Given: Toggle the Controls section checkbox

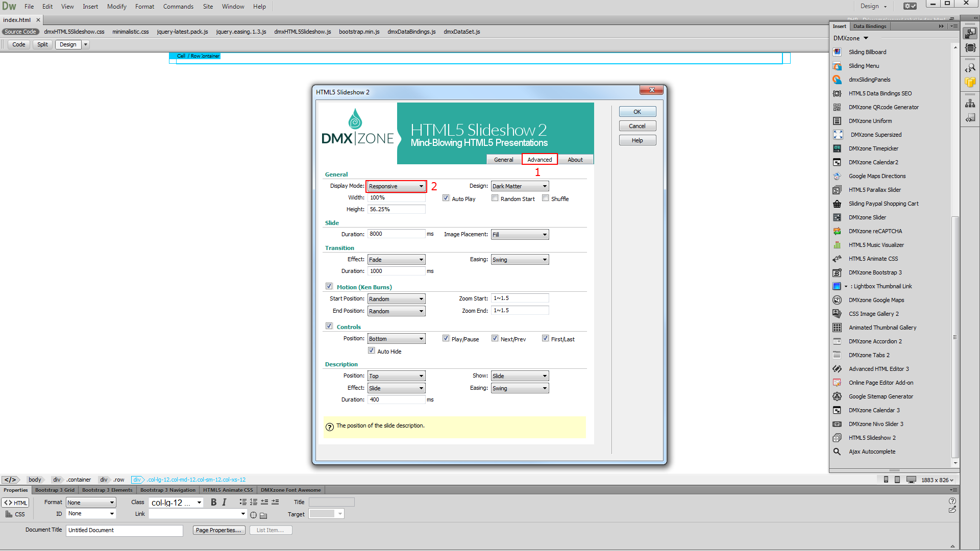Looking at the screenshot, I should coord(329,326).
